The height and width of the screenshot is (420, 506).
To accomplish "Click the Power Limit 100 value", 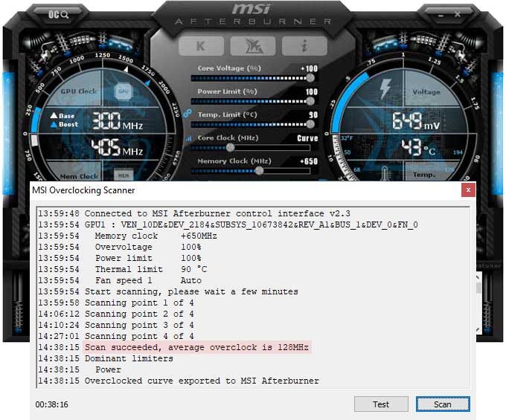I will pos(311,92).
